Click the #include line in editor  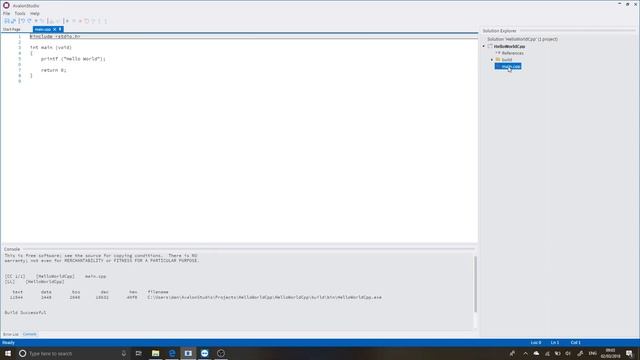tap(55, 36)
